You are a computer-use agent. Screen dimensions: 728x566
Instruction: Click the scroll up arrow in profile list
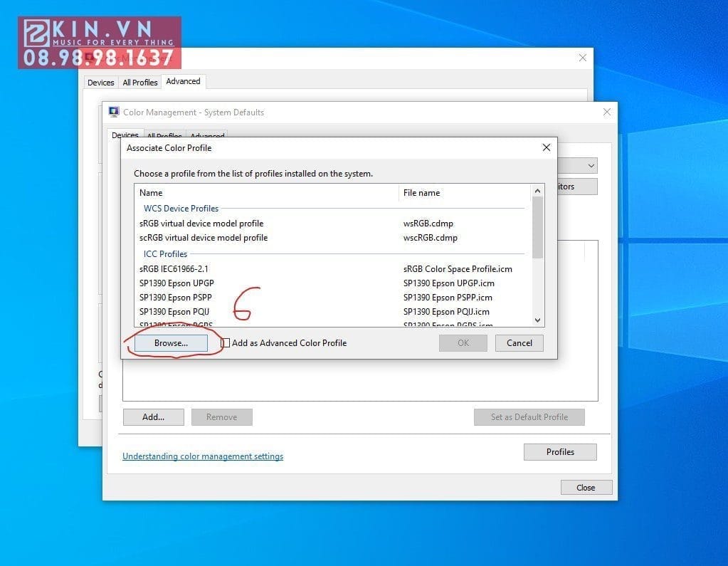[x=537, y=190]
